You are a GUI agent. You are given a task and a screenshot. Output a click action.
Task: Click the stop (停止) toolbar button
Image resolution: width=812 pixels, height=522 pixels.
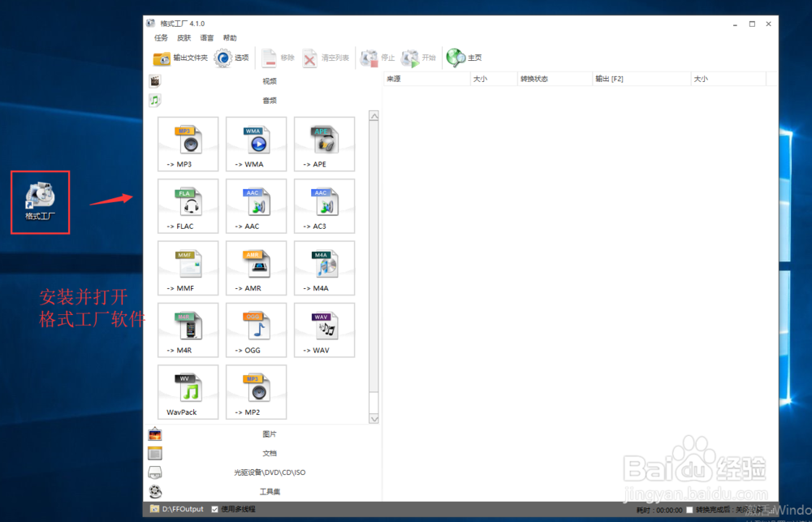[378, 58]
